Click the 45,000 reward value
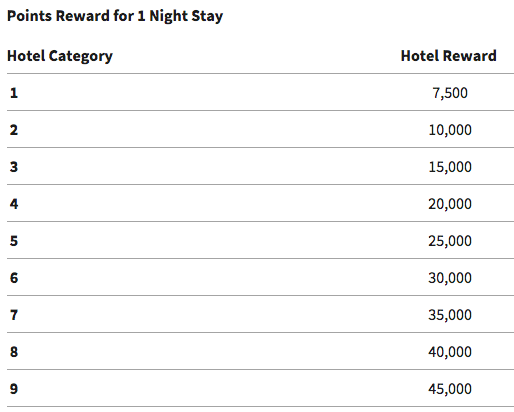 coord(450,389)
